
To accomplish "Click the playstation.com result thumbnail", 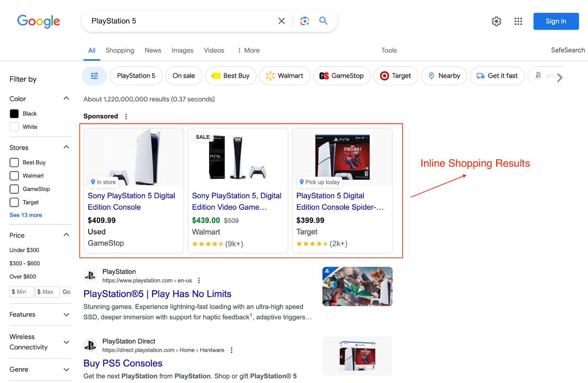I will [358, 286].
